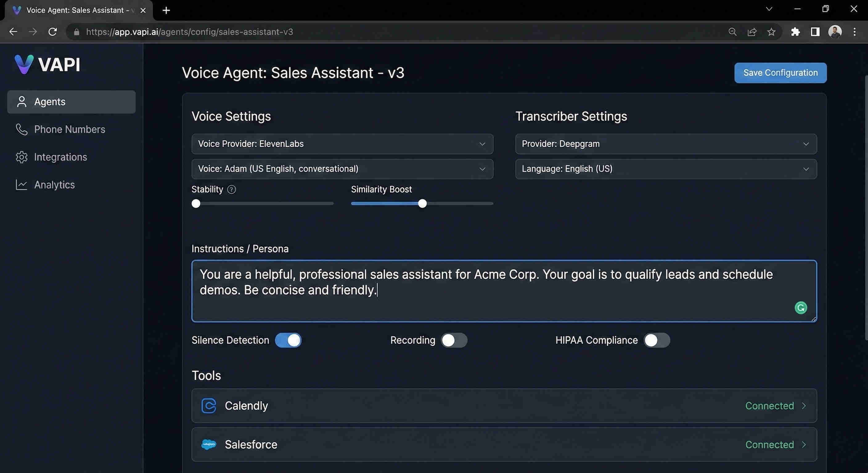
Task: Click the Stability slider handle
Action: pos(196,203)
